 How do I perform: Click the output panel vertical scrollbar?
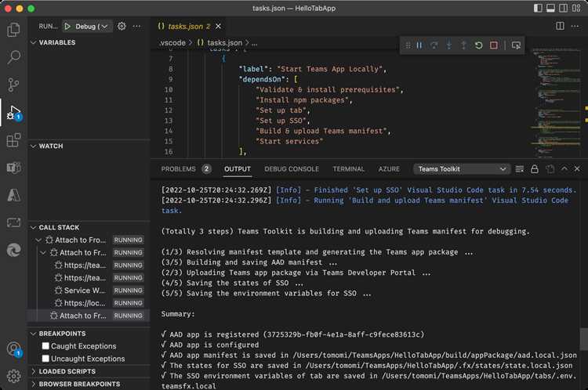tap(583, 339)
